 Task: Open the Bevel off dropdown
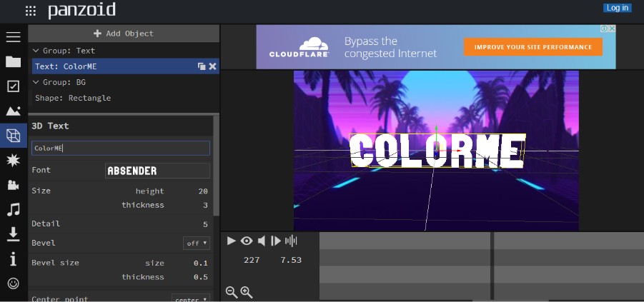(197, 243)
